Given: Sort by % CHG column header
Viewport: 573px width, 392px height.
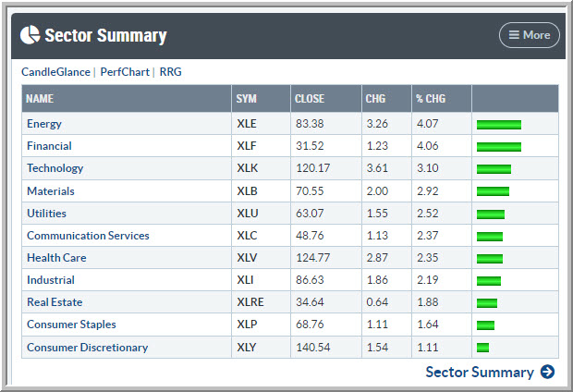Looking at the screenshot, I should (432, 98).
